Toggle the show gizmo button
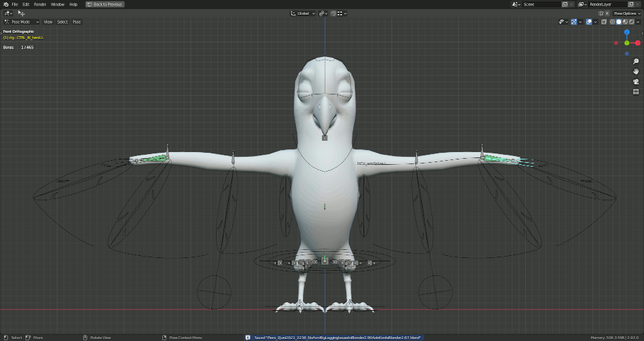This screenshot has height=341, width=644. (x=574, y=21)
